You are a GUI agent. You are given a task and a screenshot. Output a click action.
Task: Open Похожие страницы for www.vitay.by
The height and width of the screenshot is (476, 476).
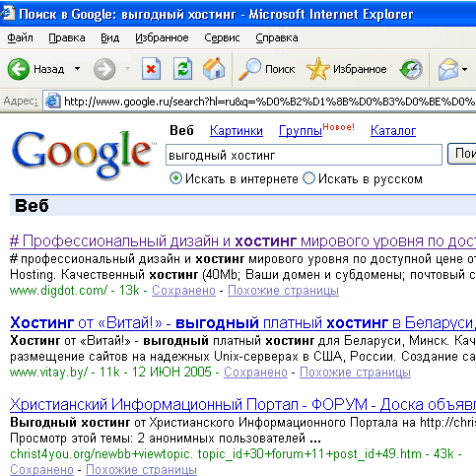coord(355,373)
